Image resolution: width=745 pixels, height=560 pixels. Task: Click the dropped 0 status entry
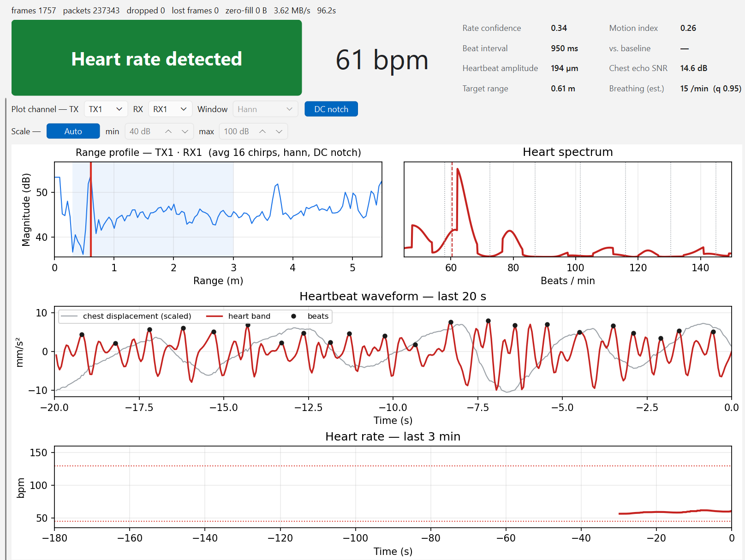146,11
